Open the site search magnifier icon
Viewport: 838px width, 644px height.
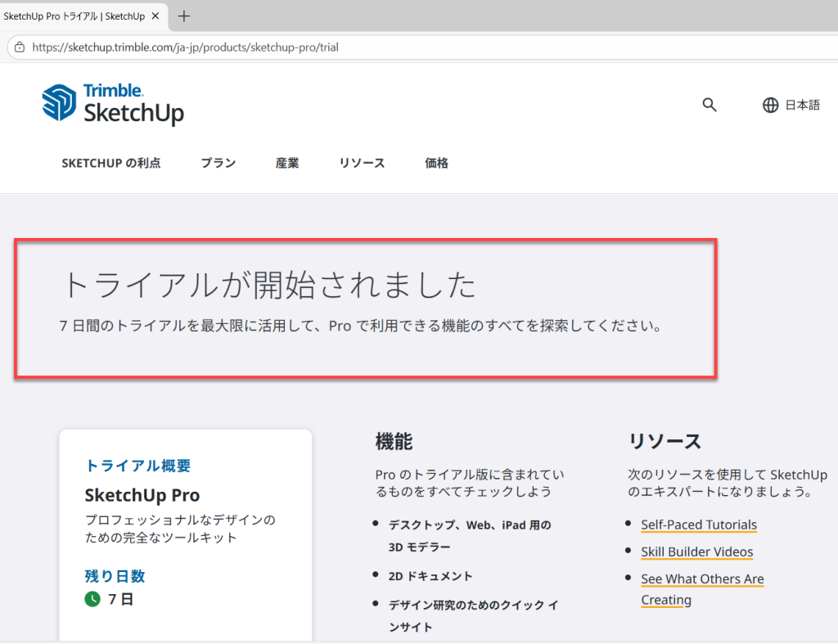[x=710, y=105]
